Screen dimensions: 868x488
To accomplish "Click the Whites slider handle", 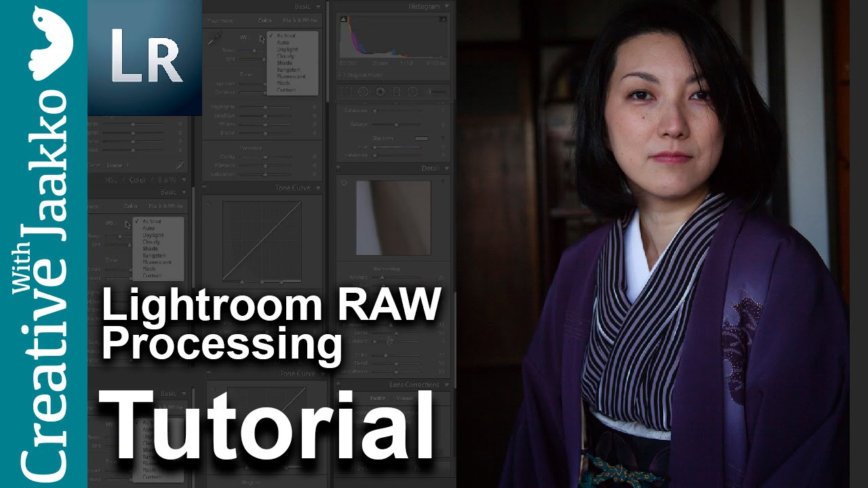I will pos(265,125).
